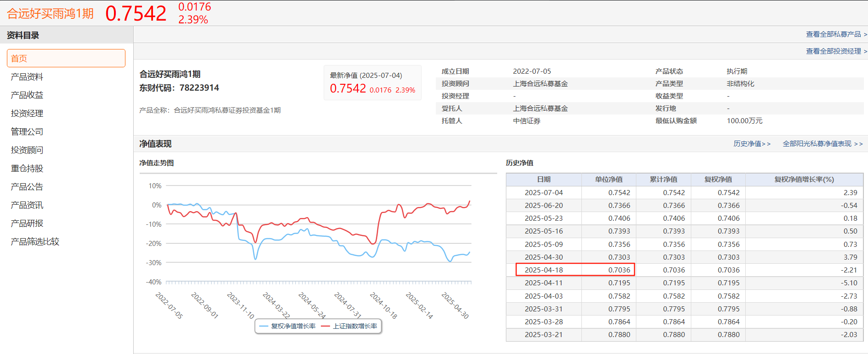Open 重仓持股 sidebar item
The width and height of the screenshot is (868, 354).
pyautogui.click(x=27, y=169)
